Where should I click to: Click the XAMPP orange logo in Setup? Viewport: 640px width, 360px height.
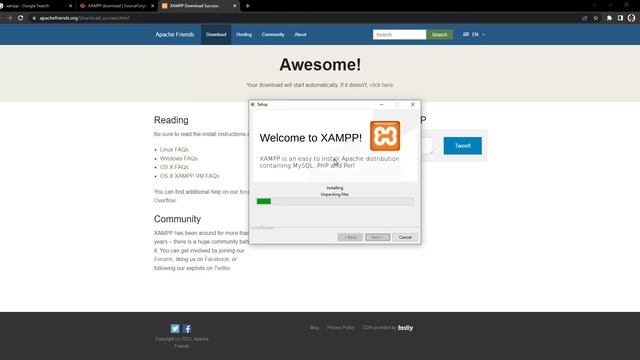tap(385, 136)
